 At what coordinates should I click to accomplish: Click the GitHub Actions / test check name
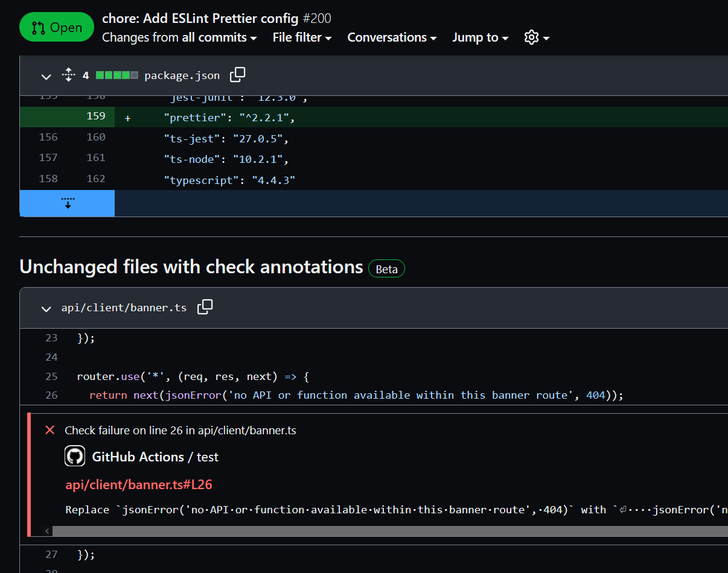coord(155,457)
